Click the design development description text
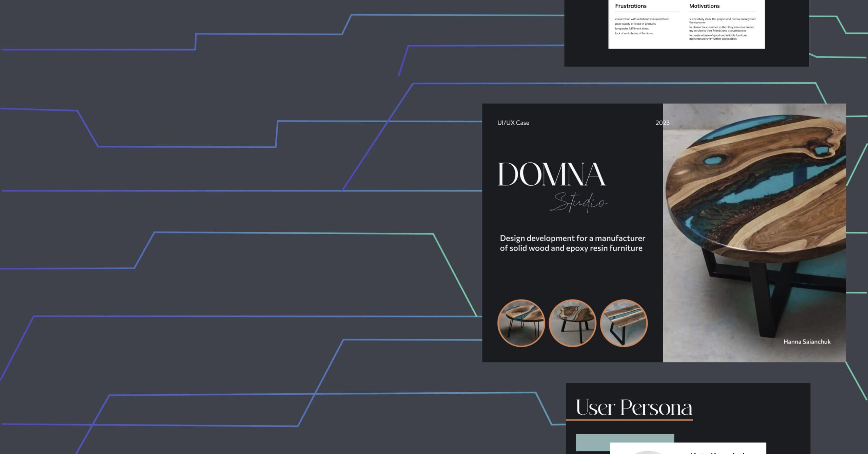The image size is (868, 454). click(572, 243)
